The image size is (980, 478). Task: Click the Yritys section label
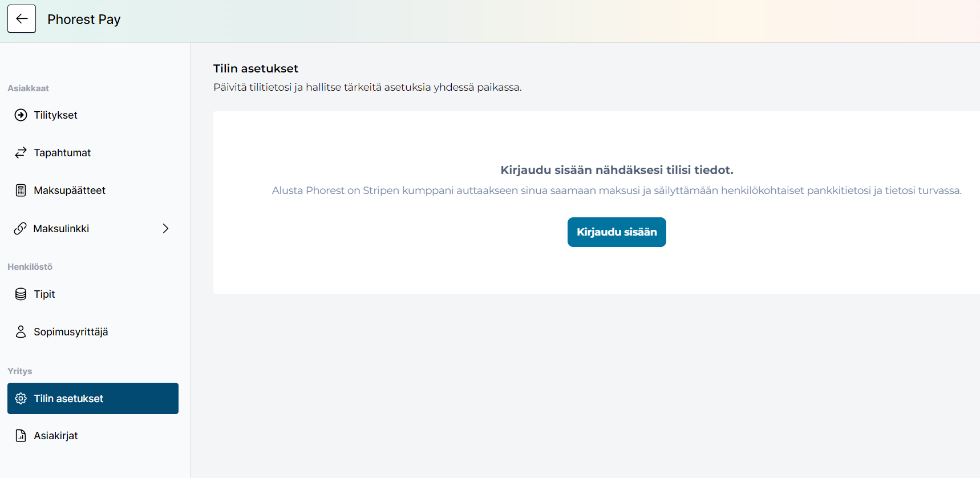(19, 371)
